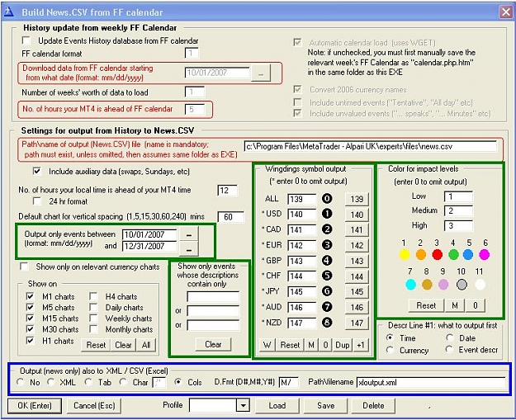The height and width of the screenshot is (420, 516).
Task: Click the Cancel (Esc) button
Action: (x=94, y=405)
